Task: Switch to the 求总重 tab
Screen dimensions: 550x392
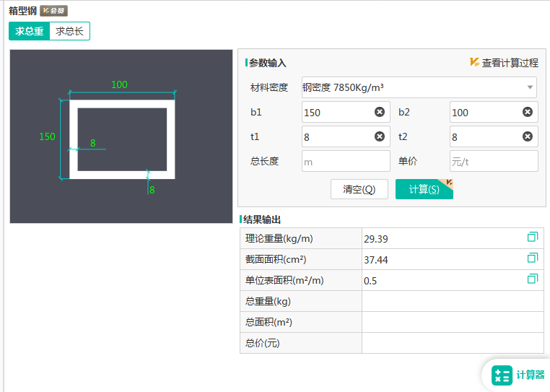Action: pos(29,31)
